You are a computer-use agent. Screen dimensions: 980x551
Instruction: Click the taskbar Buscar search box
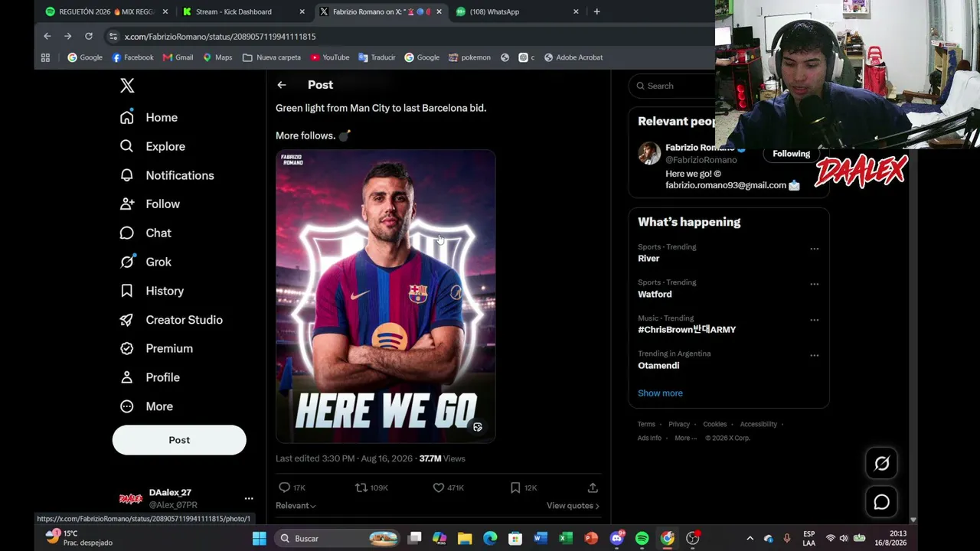pos(336,539)
